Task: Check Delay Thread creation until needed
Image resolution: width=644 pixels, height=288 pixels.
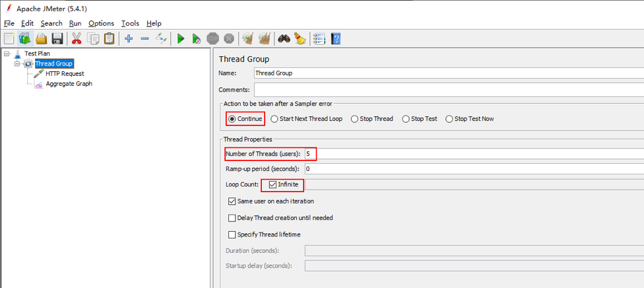Action: 232,218
